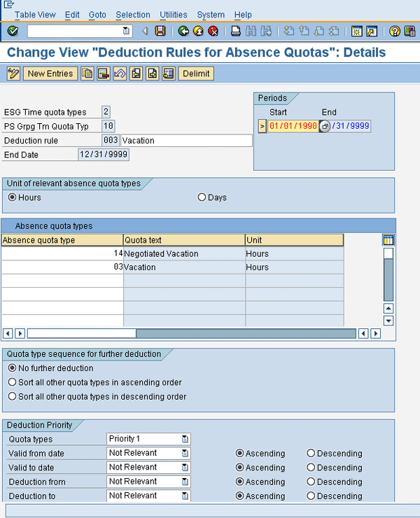The height and width of the screenshot is (518, 420).
Task: Open the table settings column icon
Action: pos(388,240)
